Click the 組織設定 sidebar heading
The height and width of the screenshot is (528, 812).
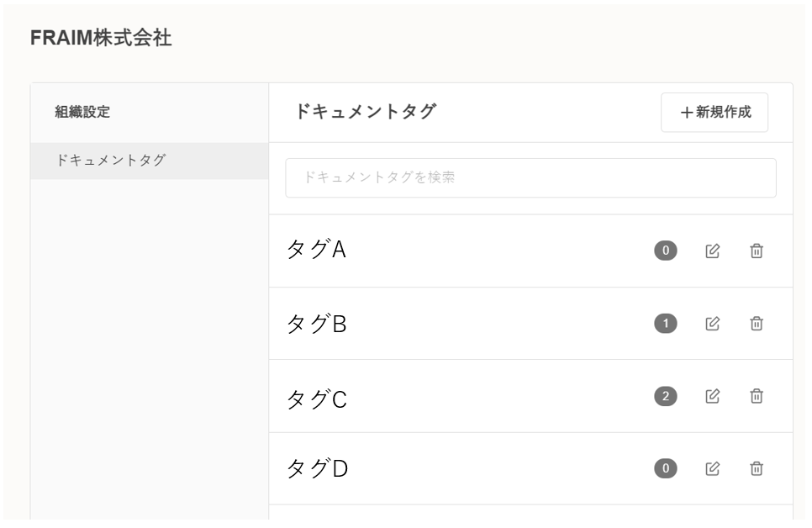82,112
